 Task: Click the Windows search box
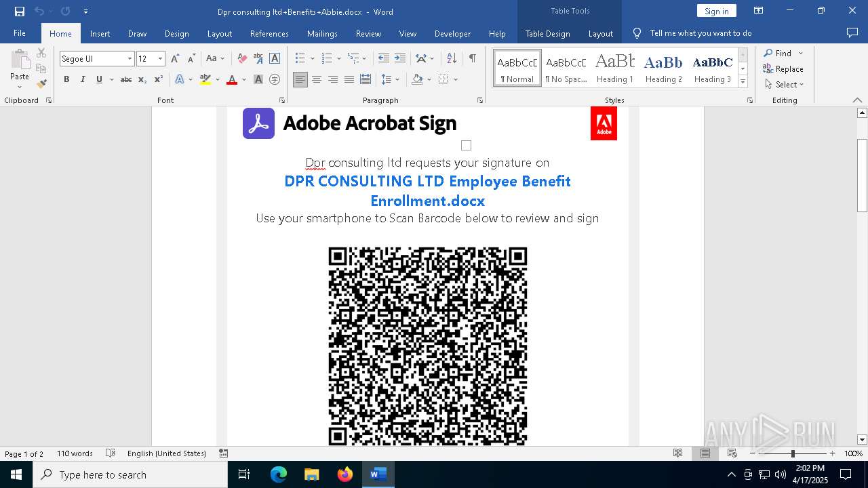pos(130,474)
